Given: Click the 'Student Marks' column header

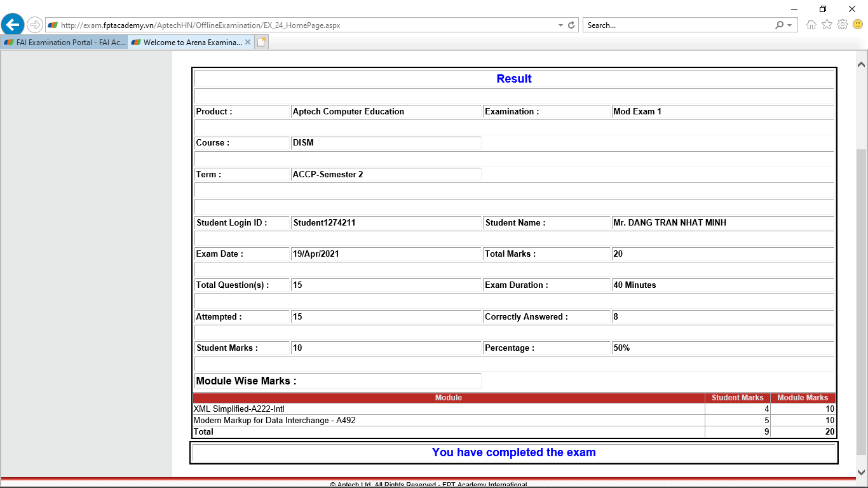Looking at the screenshot, I should 738,398.
